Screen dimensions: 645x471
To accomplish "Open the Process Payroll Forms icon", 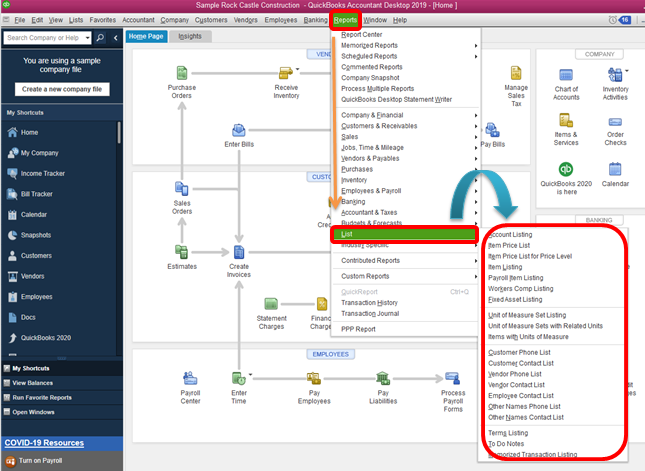I will (x=452, y=378).
